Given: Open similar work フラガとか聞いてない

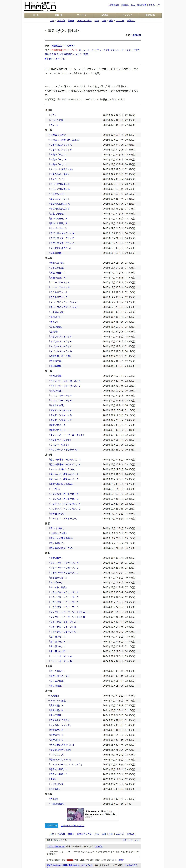Looking at the screenshot, I should [x=56, y=846].
